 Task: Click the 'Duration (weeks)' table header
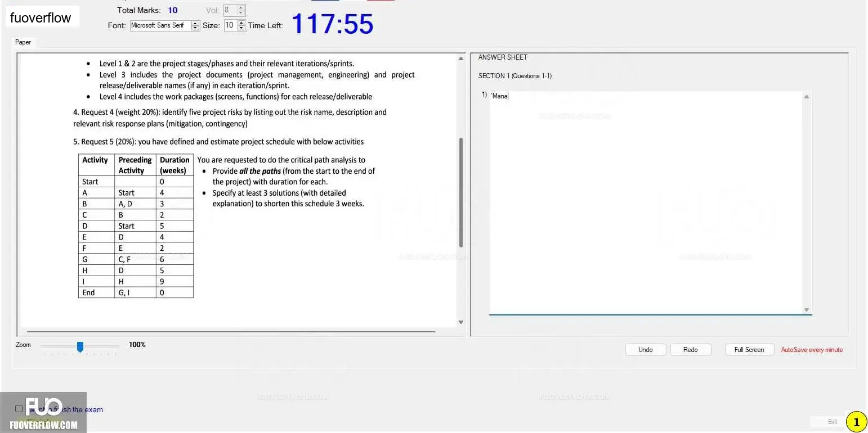coord(175,165)
